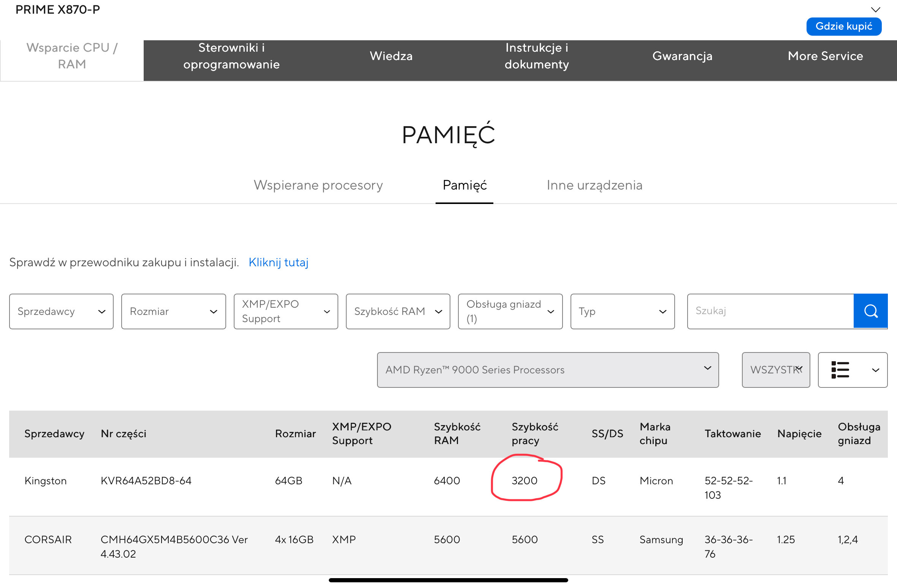Expand the Obsługa gniazd (1) filter
Viewport: 897px width, 588px height.
pyautogui.click(x=510, y=311)
